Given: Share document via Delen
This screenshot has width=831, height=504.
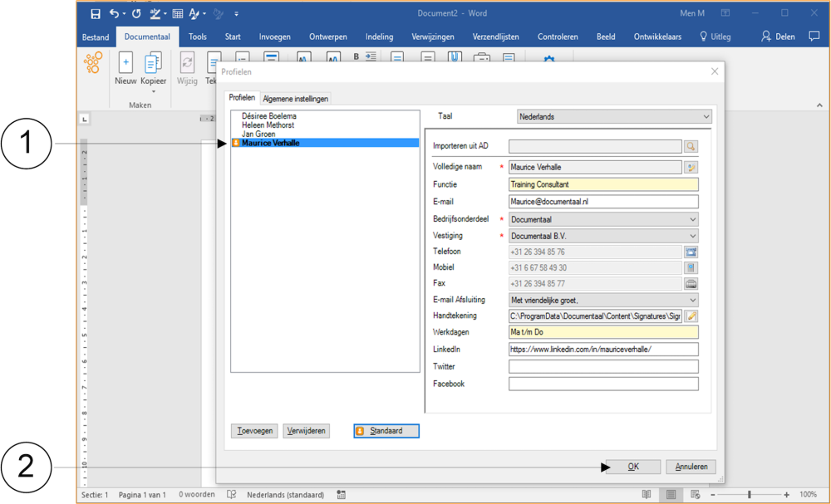Looking at the screenshot, I should click(x=778, y=37).
